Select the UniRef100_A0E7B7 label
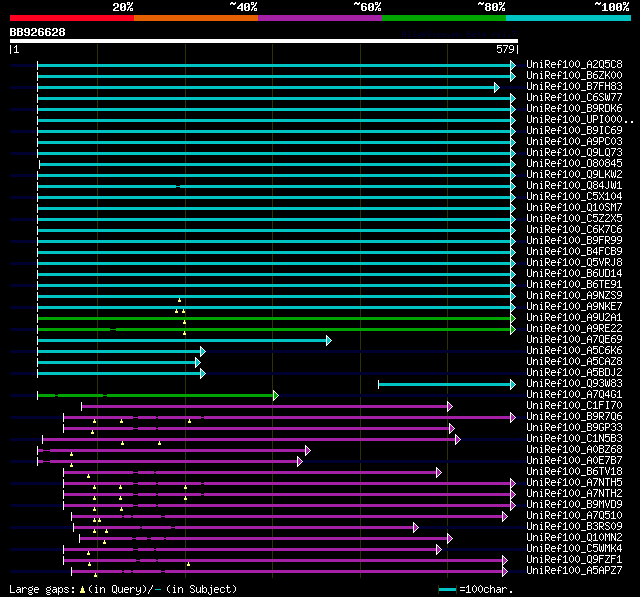The width and height of the screenshot is (640, 597). [x=574, y=461]
